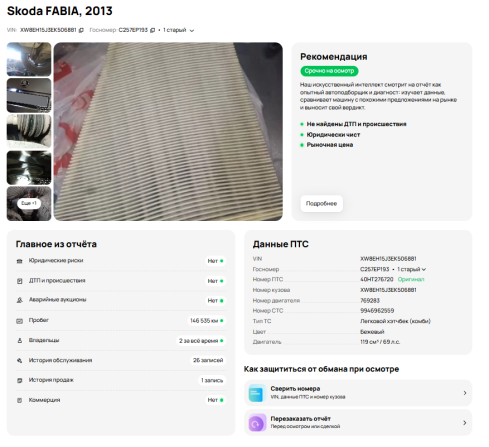Click the owners person icon

(20, 340)
